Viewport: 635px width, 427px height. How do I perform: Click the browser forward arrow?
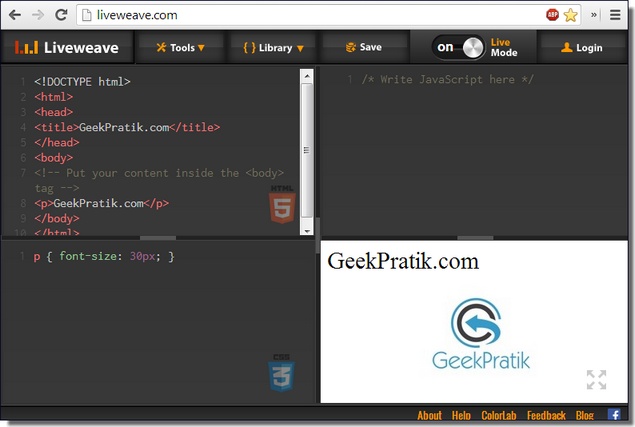38,15
